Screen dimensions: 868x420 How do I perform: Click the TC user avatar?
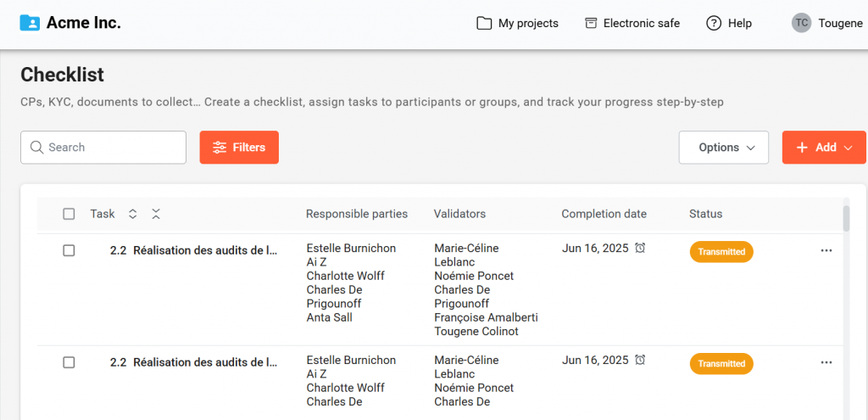(x=801, y=23)
